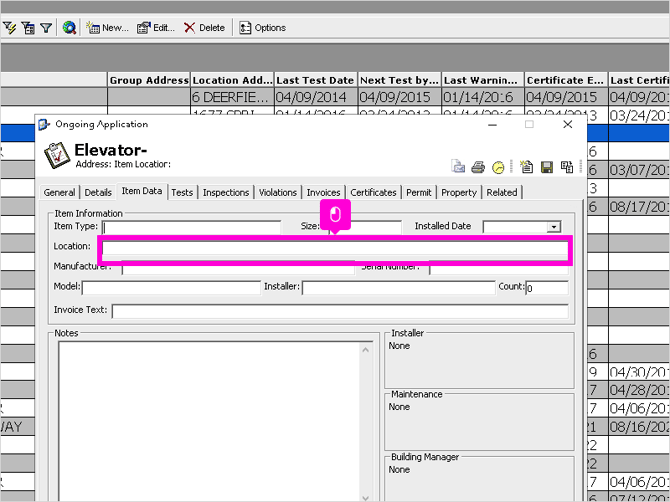This screenshot has height=502, width=670.
Task: Click the Size input field
Action: tap(365, 227)
